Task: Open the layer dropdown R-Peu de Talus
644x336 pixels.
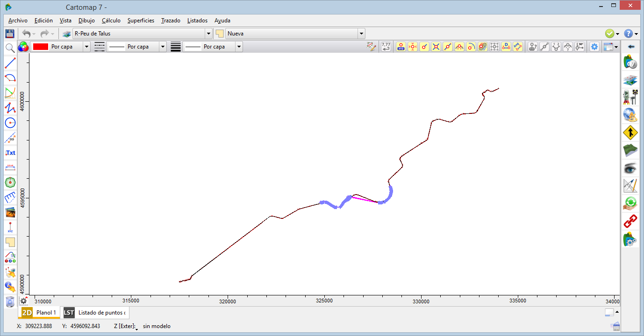Action: (x=209, y=34)
